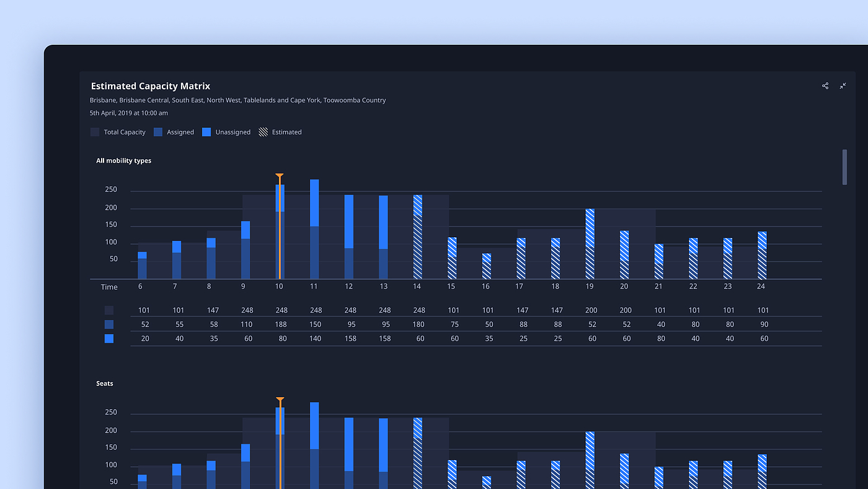Click the Total Capacity row icon in the data table
Screen dimensions: 868x489
coord(109,310)
